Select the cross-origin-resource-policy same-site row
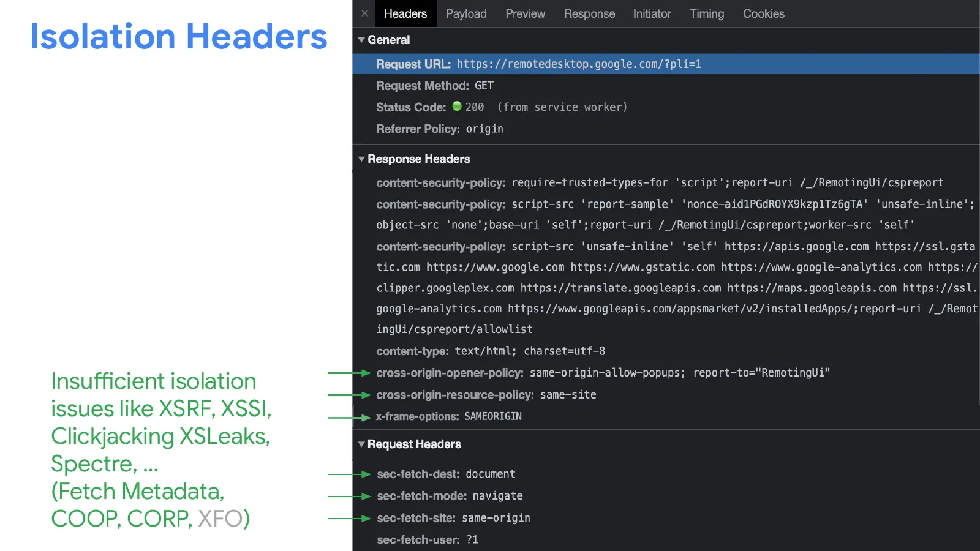 pyautogui.click(x=666, y=395)
